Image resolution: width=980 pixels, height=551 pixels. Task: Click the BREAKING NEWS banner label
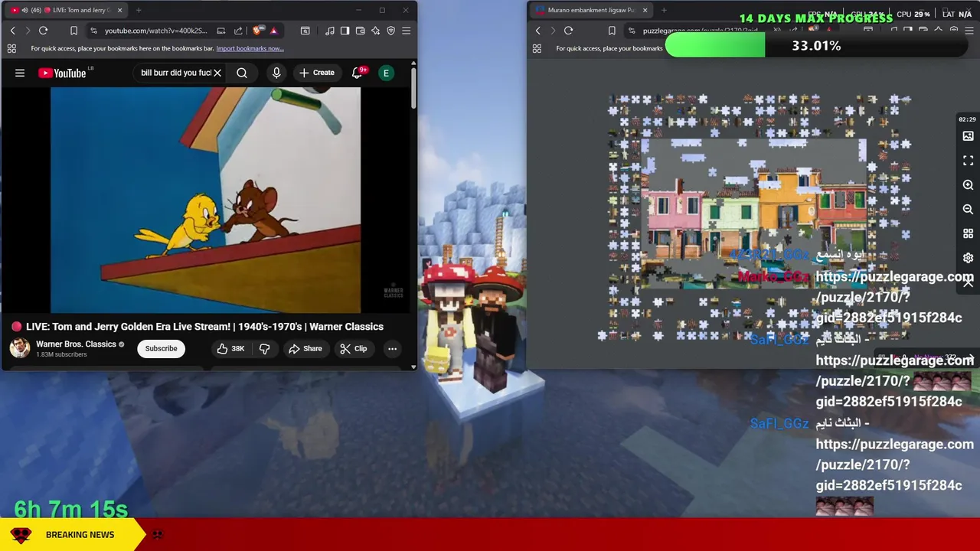tap(80, 534)
